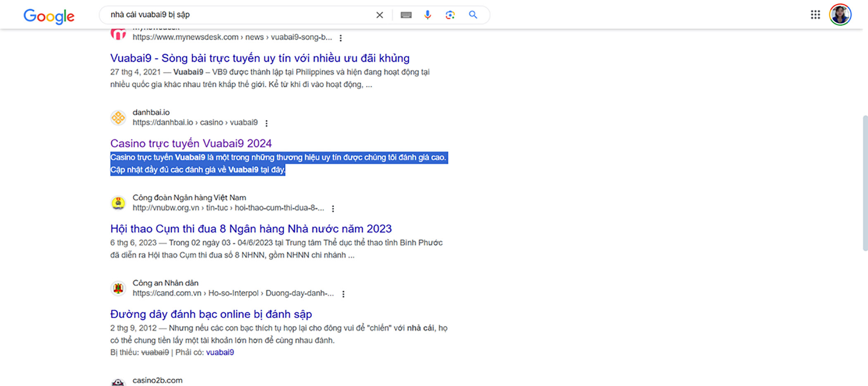Screen dimensions: 868x386
Task: Open 'Hội thao Cụm thi đua 8 Ngân hàng' result
Action: pyautogui.click(x=251, y=229)
